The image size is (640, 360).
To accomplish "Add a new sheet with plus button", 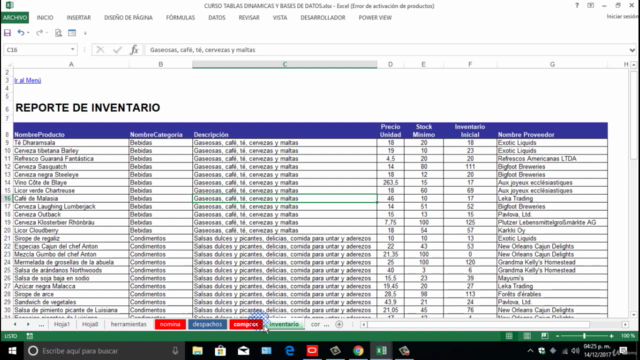I will [339, 324].
